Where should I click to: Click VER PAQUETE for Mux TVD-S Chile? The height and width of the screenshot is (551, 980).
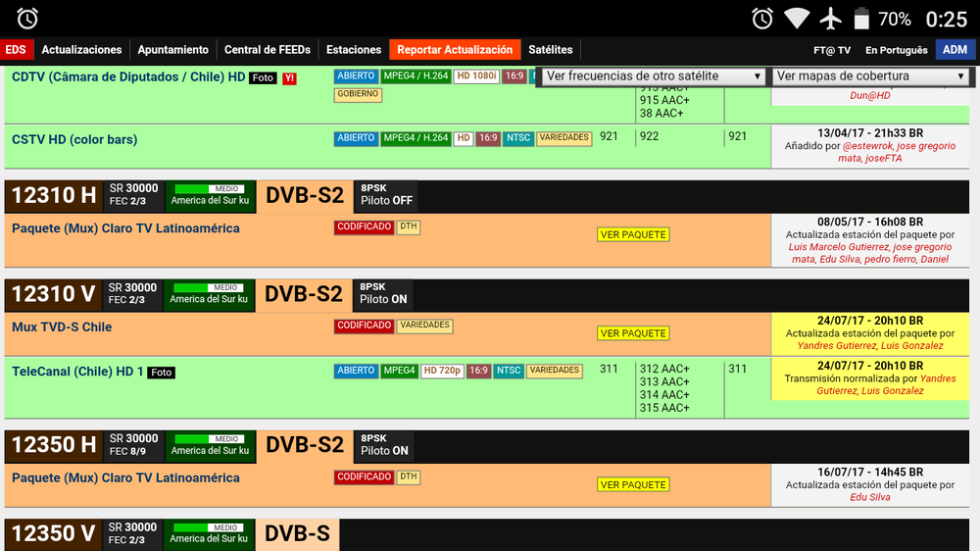(x=633, y=333)
